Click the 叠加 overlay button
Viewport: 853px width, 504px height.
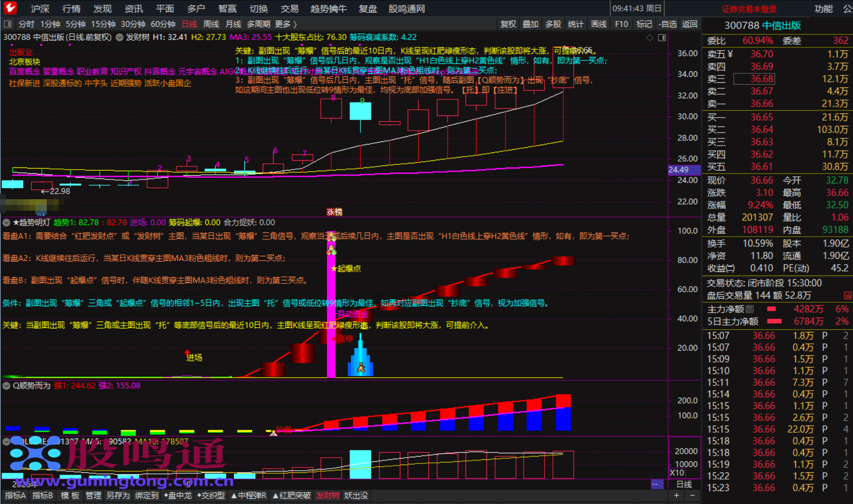point(531,24)
